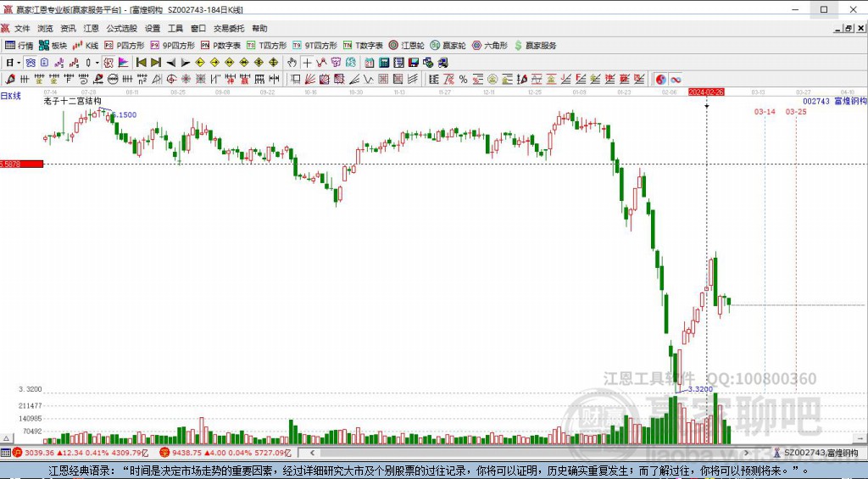This screenshot has width=868, height=479.
Task: Click the black left arrow navigation icon
Action: pyautogui.click(x=171, y=63)
